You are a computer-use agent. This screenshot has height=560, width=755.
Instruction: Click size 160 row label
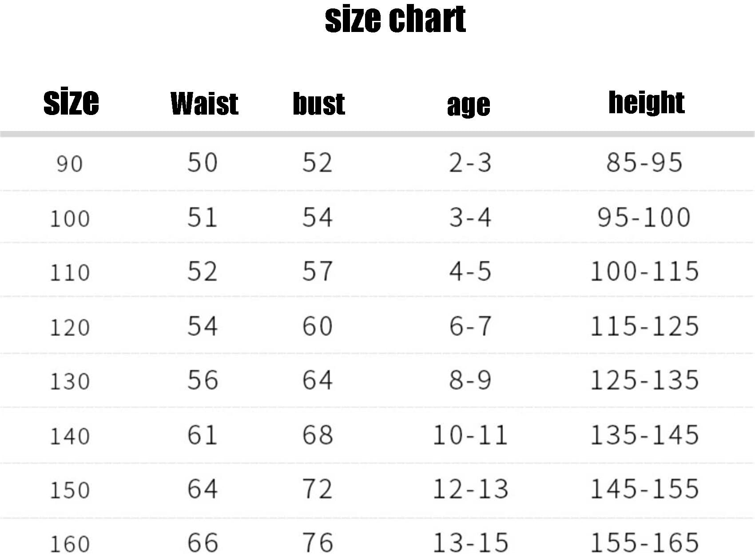tap(70, 544)
